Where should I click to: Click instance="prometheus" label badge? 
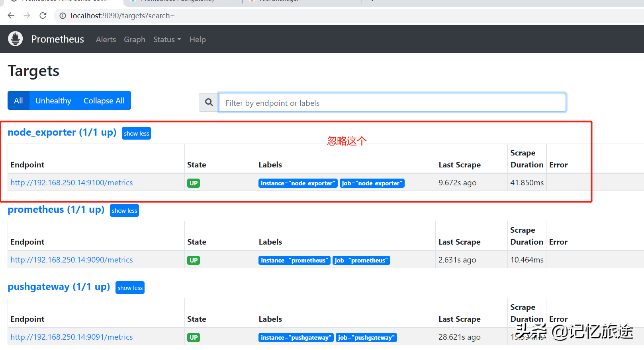coord(294,260)
